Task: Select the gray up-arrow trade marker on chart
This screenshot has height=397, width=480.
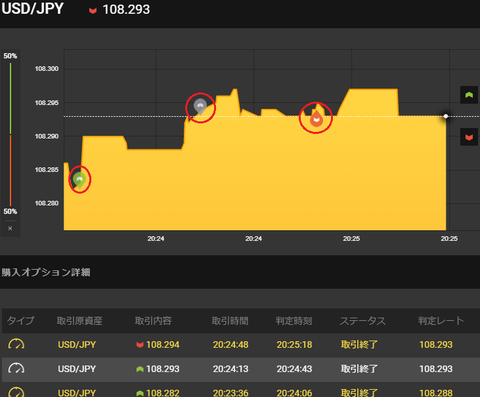Action: point(200,106)
